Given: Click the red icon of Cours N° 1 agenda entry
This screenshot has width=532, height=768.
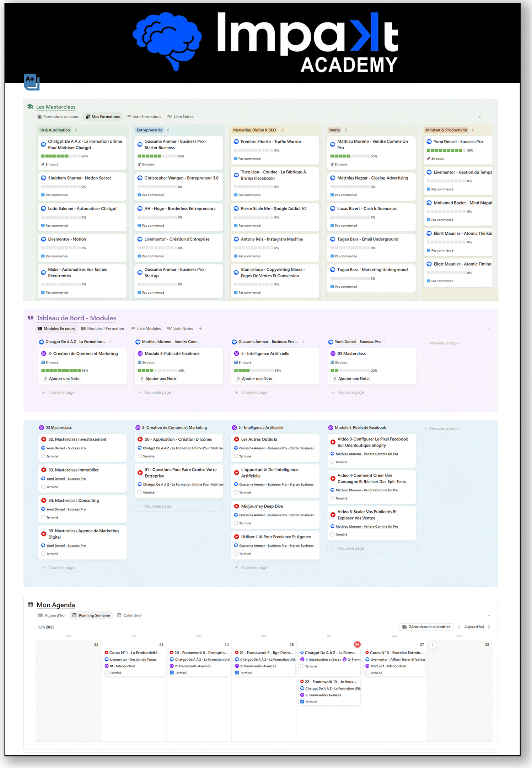Looking at the screenshot, I should click(x=106, y=652).
